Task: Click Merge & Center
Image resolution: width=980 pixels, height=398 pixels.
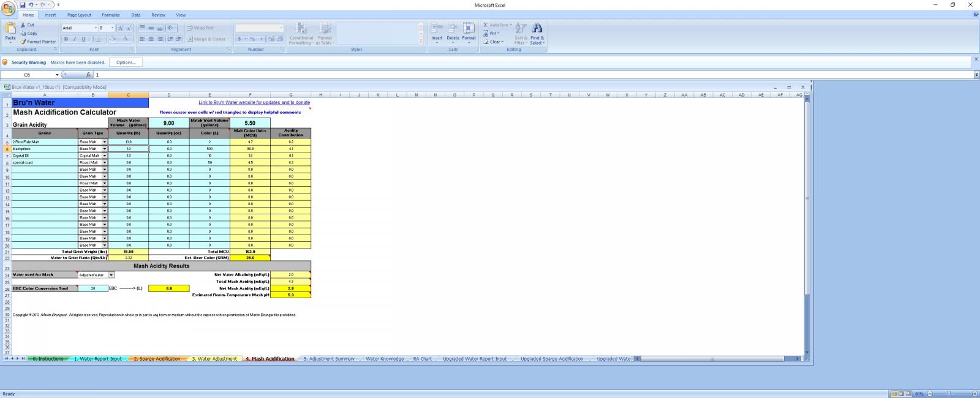Action: [x=206, y=39]
